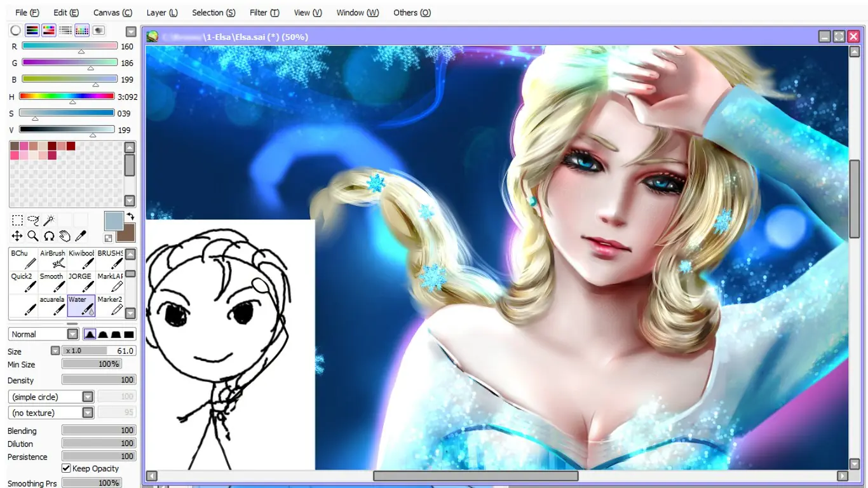Click the brush list scroll up arrow

(x=130, y=254)
